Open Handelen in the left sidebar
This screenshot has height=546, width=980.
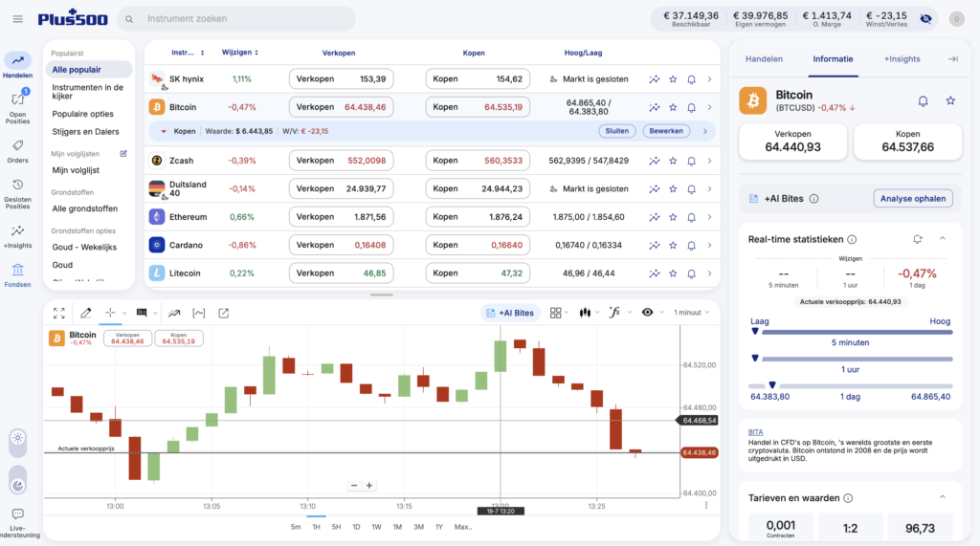(x=17, y=66)
